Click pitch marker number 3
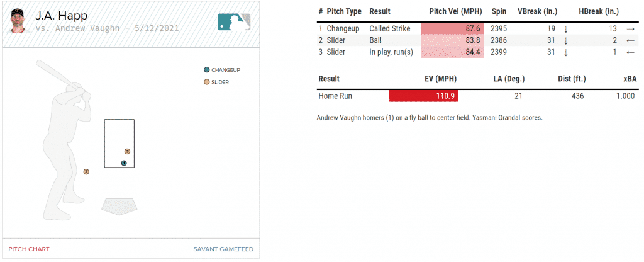Viewport: 644px width, 262px height. click(127, 151)
